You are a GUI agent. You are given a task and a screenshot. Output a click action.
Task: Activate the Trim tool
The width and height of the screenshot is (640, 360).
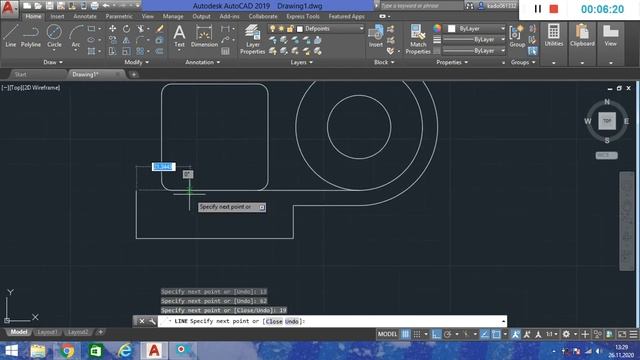pos(140,29)
